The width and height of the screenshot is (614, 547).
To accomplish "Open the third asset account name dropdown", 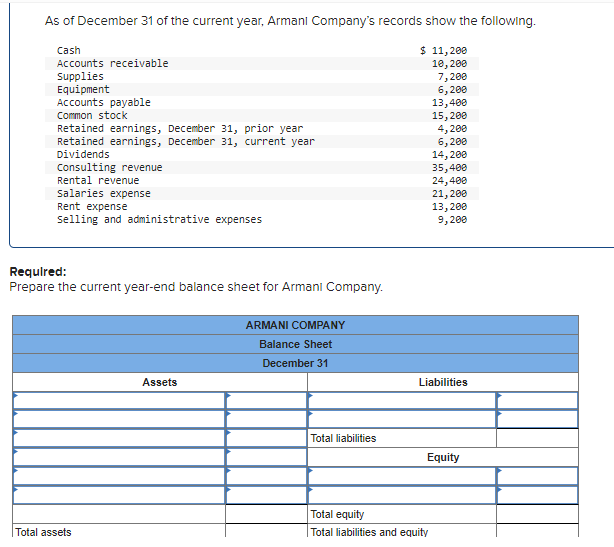I will [119, 438].
